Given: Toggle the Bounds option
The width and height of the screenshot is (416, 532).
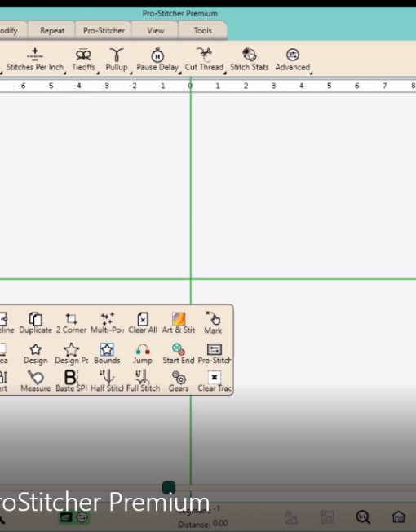Looking at the screenshot, I should [x=107, y=354].
